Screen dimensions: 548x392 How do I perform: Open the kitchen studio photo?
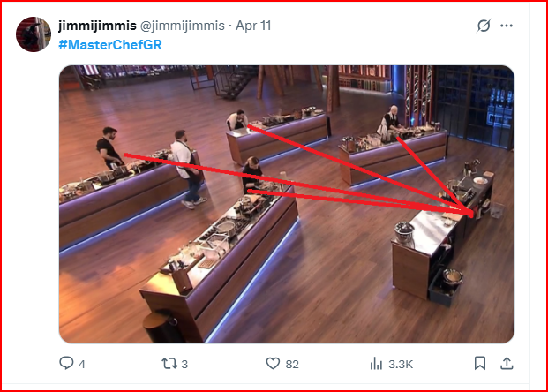point(287,204)
